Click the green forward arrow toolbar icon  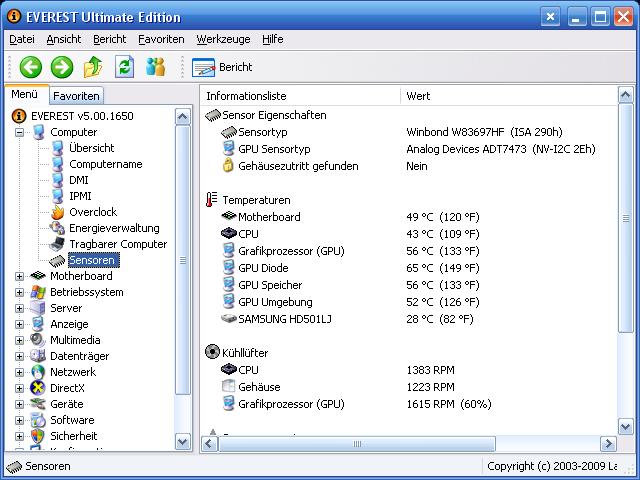pos(62,67)
